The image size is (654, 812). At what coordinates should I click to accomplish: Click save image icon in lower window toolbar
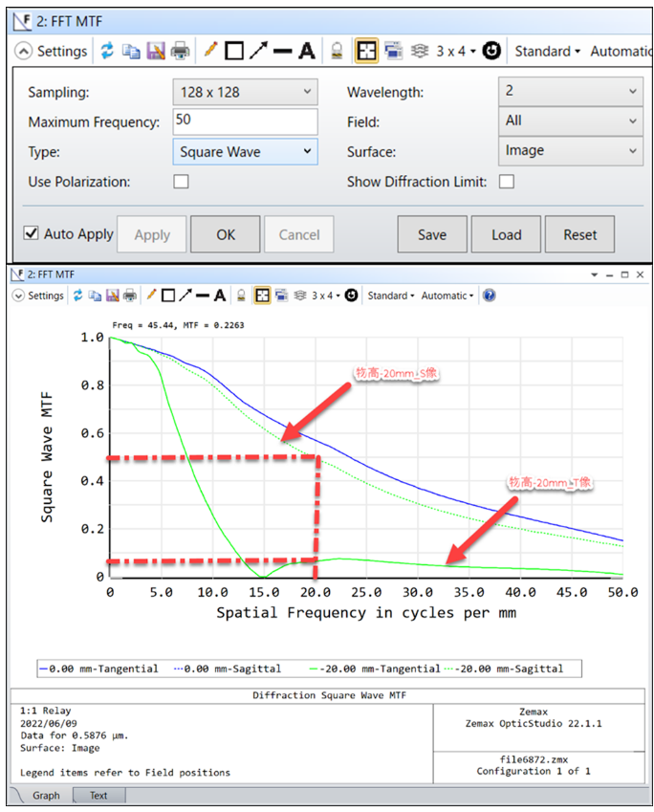click(113, 296)
